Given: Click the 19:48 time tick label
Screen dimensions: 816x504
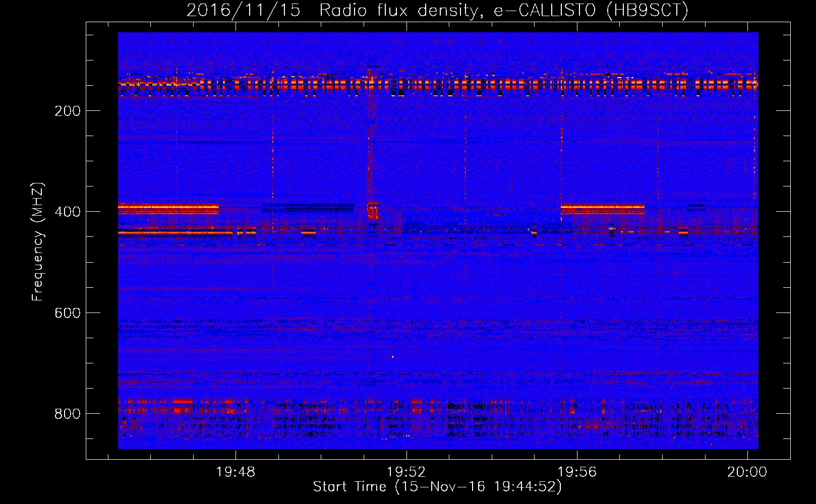Looking at the screenshot, I should click(236, 472).
